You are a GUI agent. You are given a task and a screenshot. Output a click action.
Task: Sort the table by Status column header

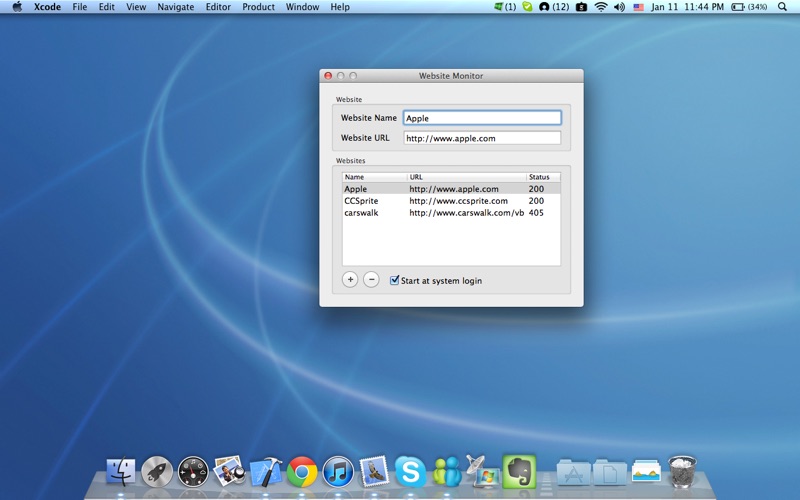540,177
